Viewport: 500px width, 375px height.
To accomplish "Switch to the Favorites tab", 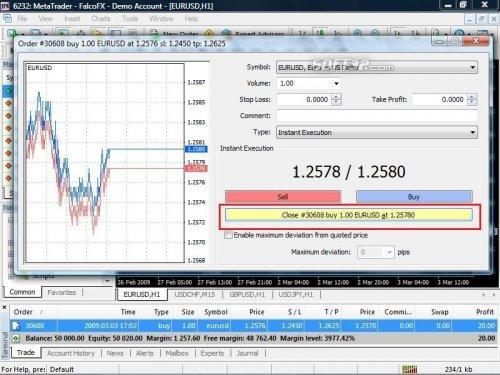I will point(62,292).
